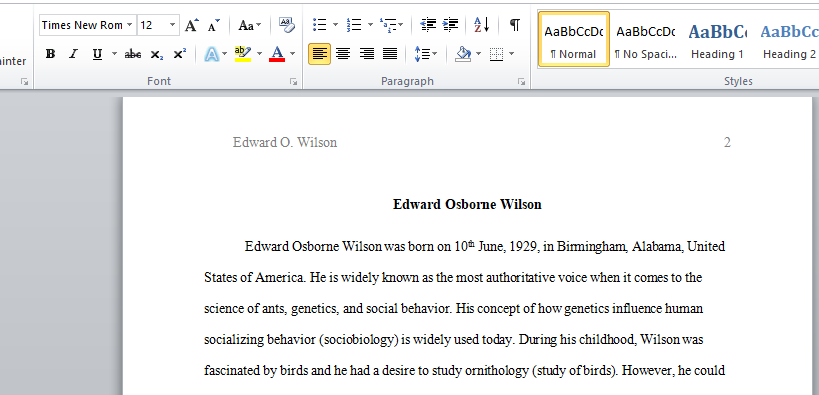
Task: Select Justify alignment
Action: (390, 53)
